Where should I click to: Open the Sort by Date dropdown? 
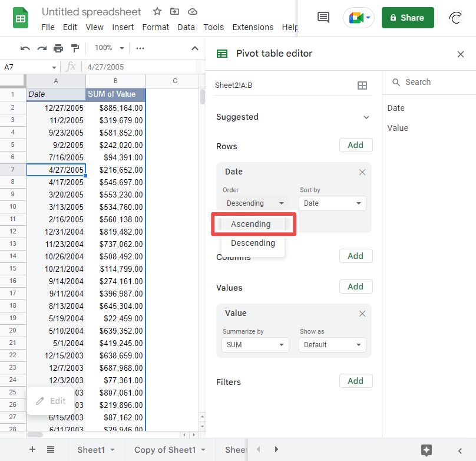(x=332, y=203)
